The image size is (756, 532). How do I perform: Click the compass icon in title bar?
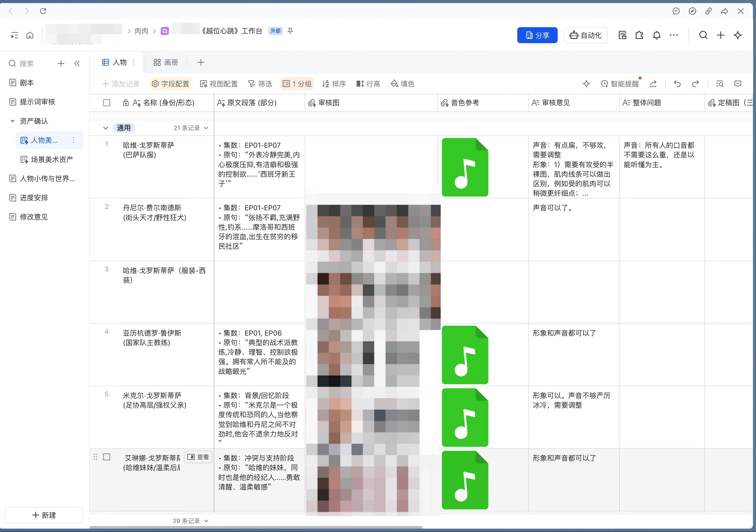click(692, 11)
